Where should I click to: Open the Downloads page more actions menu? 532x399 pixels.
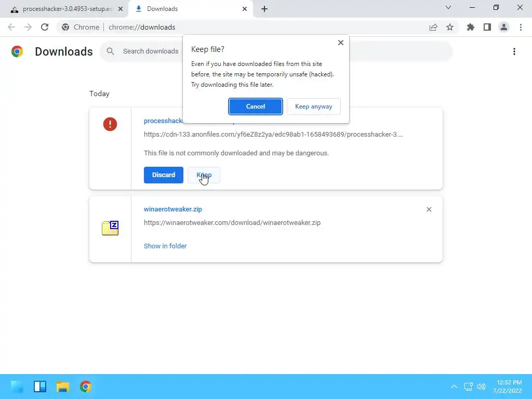[x=514, y=51]
